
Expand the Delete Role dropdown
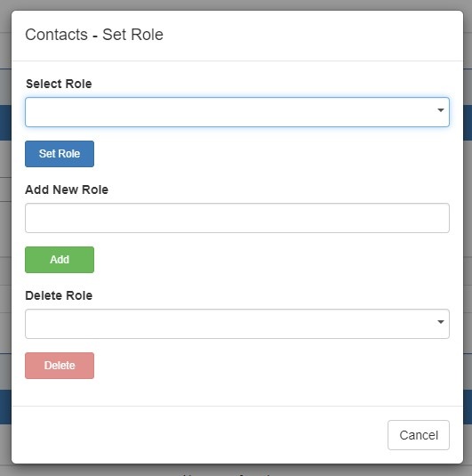237,324
